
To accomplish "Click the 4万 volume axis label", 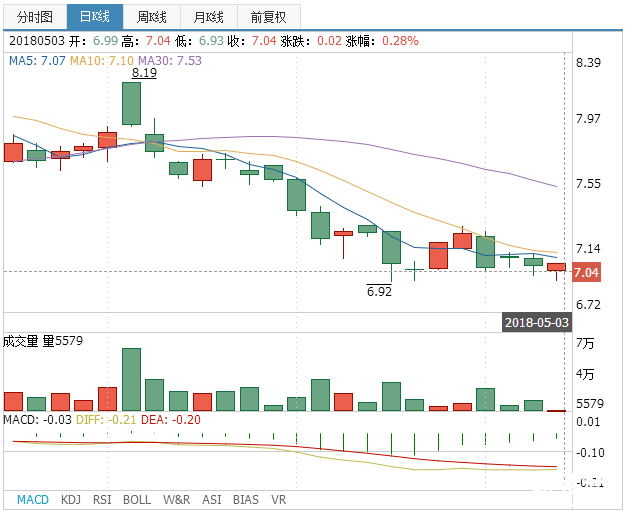I will tap(585, 374).
